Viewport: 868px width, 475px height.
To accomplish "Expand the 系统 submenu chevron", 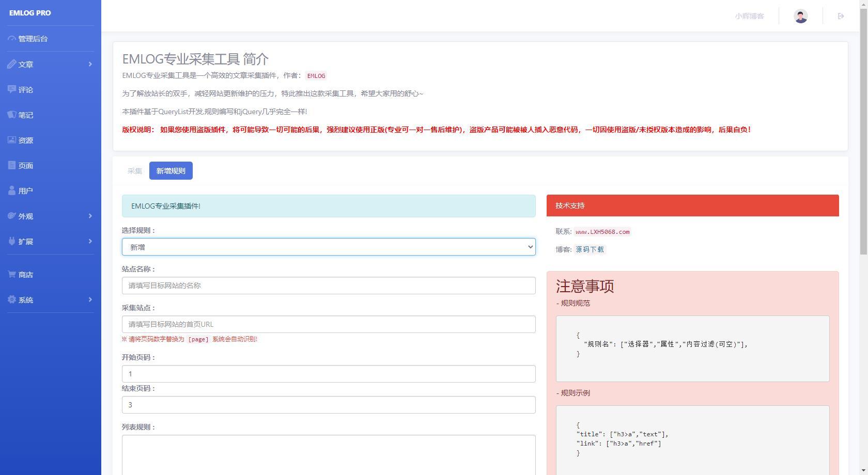I will 90,299.
